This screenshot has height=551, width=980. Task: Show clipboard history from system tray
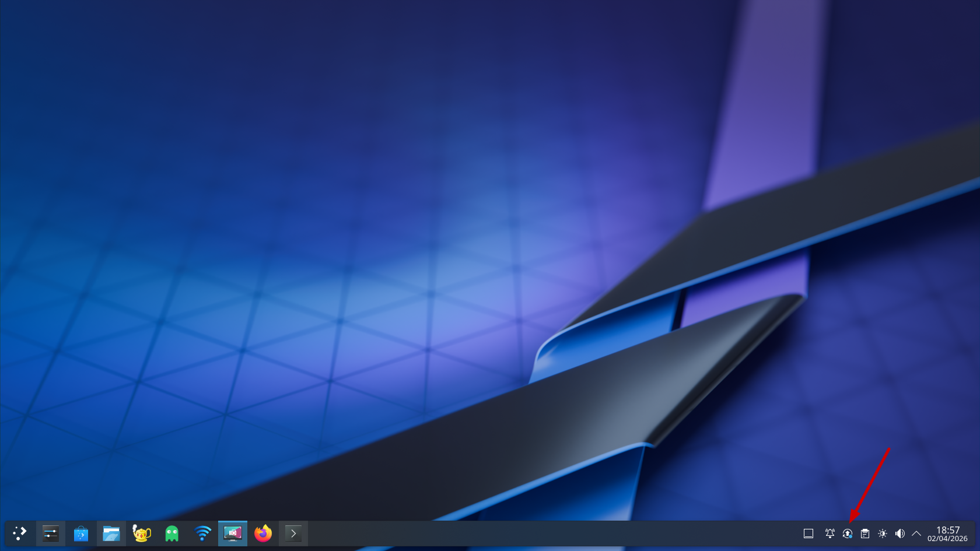[865, 534]
